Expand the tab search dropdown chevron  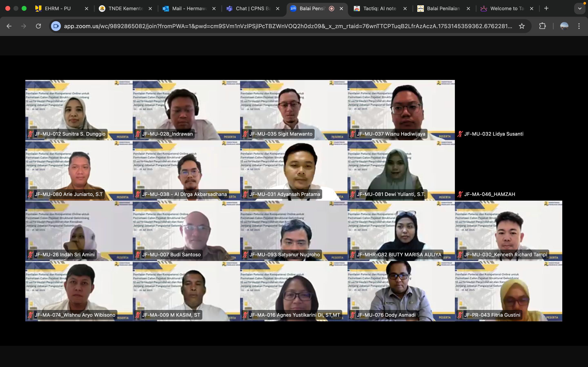pos(579,9)
